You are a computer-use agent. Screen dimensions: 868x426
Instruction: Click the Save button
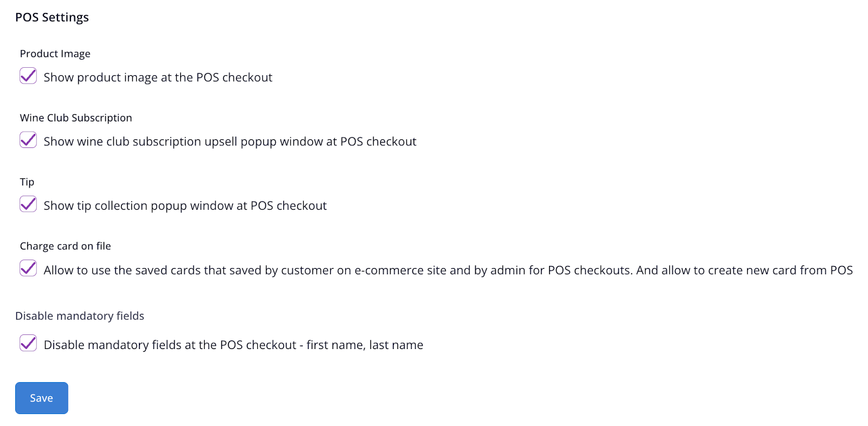[x=42, y=398]
